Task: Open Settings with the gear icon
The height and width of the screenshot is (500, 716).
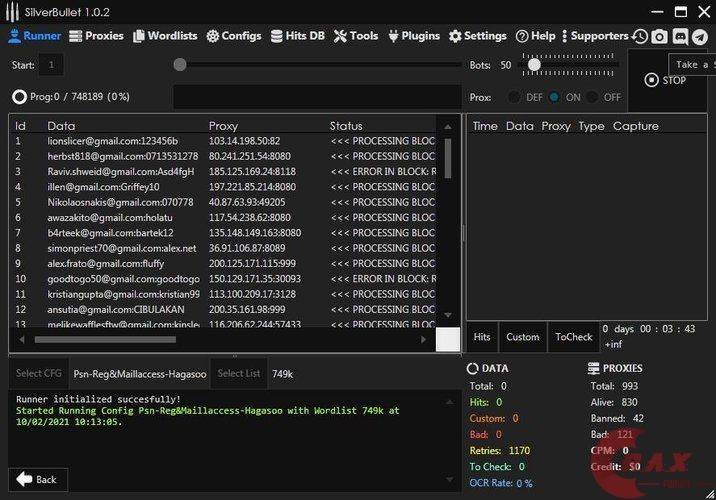Action: [x=455, y=36]
